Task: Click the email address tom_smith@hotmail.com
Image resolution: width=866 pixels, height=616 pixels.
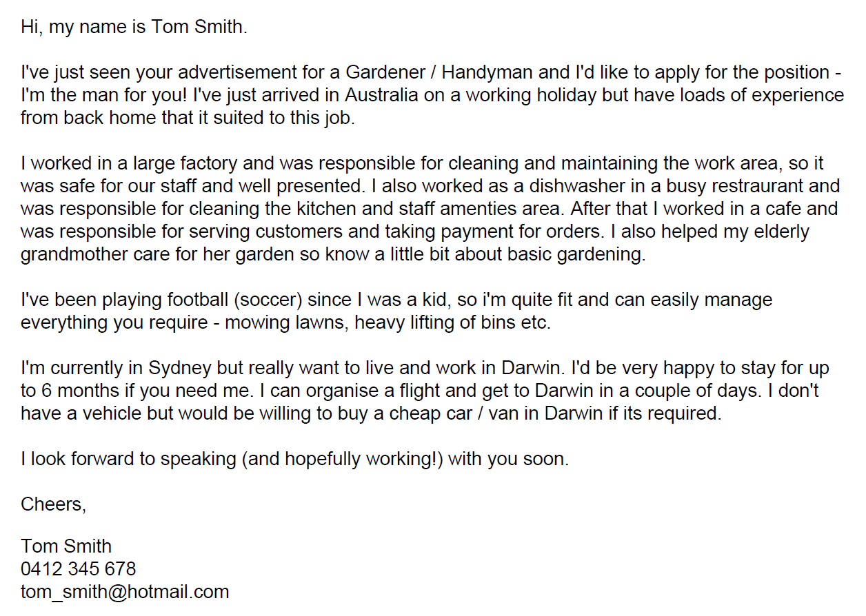Action: click(125, 592)
